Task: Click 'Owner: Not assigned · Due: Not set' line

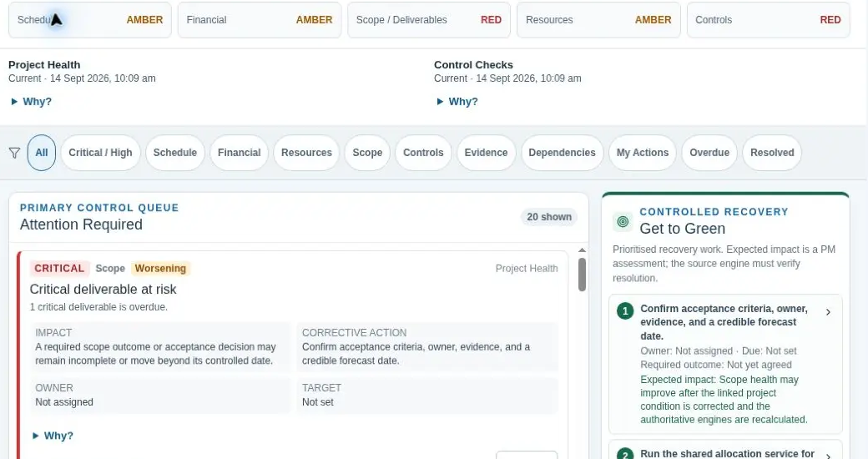Action: [719, 351]
